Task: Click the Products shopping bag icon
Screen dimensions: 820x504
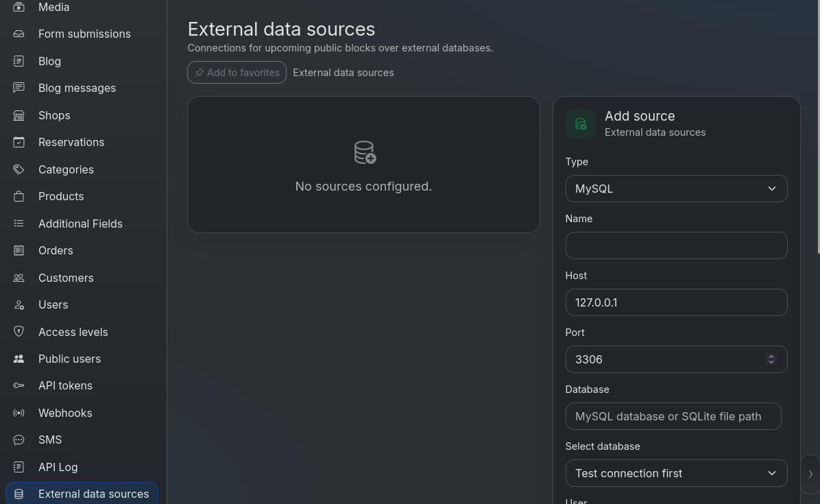Action: point(19,197)
